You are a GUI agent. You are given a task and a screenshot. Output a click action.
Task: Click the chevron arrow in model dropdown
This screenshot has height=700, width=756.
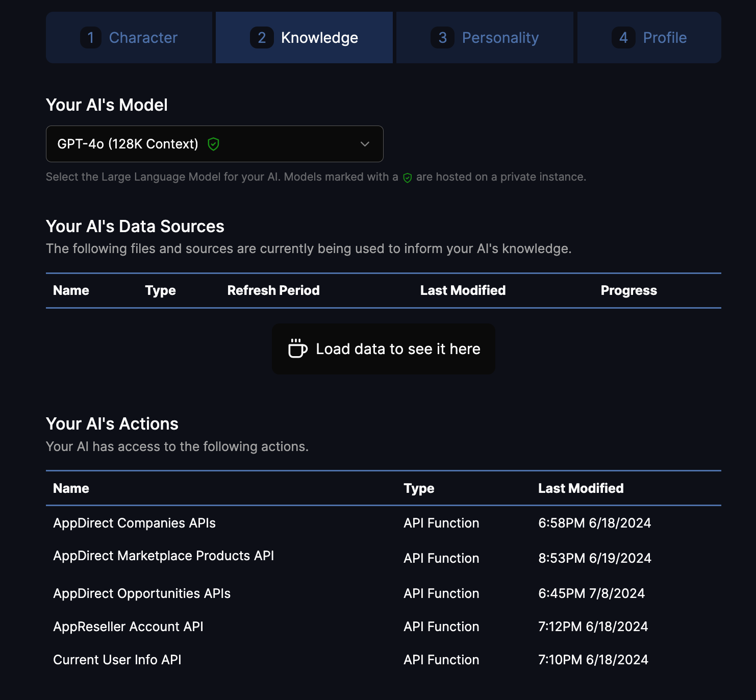365,144
